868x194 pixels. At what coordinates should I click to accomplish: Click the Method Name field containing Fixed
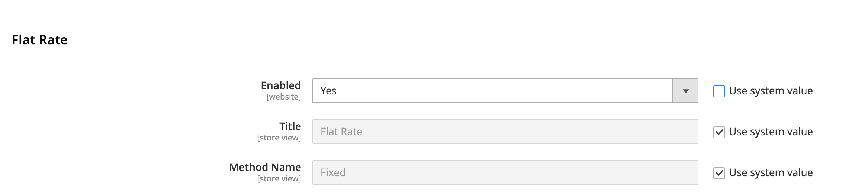point(505,172)
